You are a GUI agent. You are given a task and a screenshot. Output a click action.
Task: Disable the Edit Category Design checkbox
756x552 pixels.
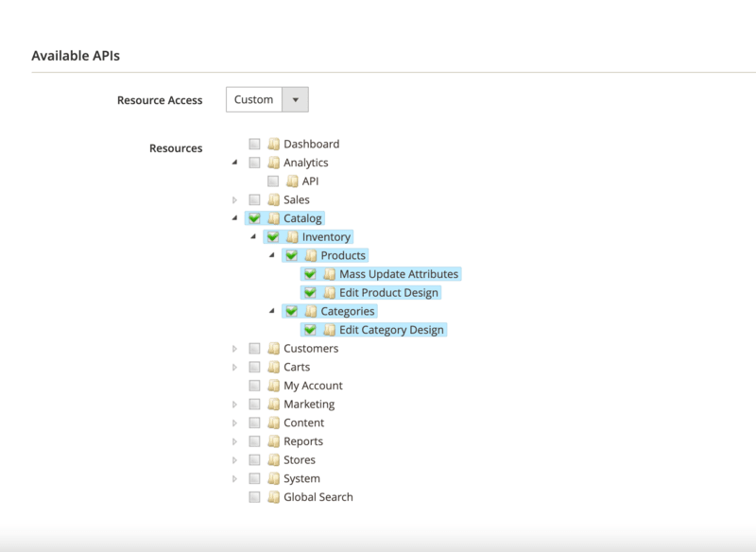(311, 329)
